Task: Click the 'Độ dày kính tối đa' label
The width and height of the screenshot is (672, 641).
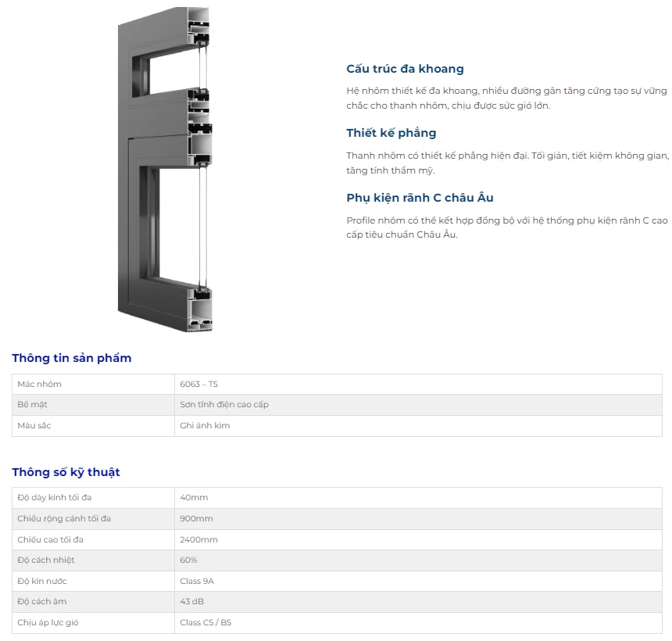Action: point(55,497)
